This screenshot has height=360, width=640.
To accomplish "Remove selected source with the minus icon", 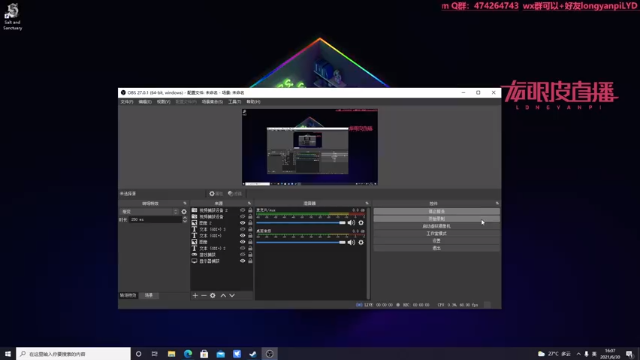I will (204, 296).
